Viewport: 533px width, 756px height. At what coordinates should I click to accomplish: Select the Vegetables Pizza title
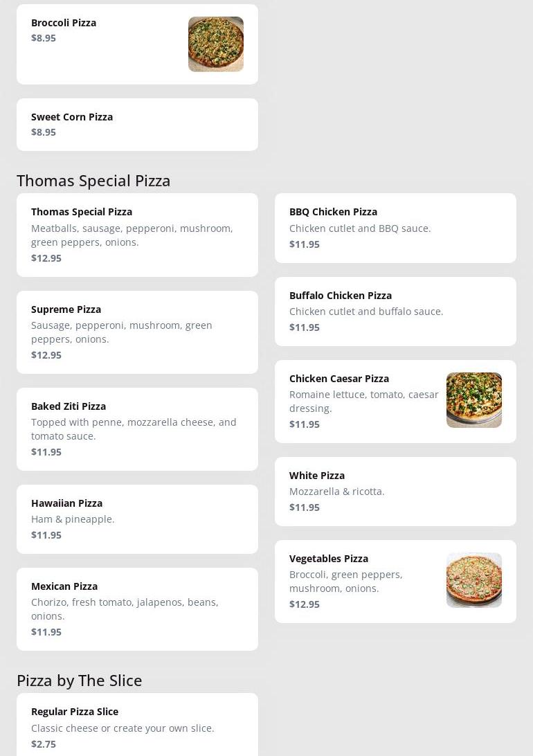coord(329,559)
